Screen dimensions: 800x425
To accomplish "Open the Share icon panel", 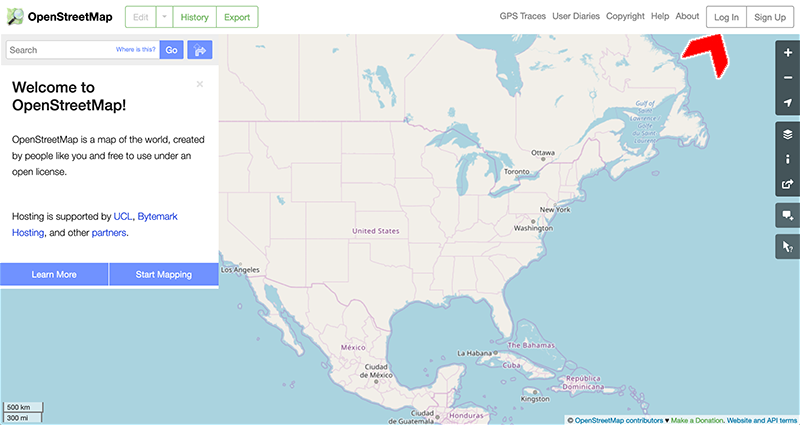I will (x=788, y=184).
